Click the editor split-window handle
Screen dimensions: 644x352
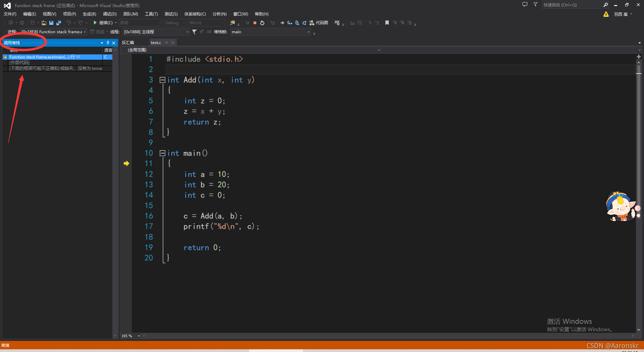[x=639, y=57]
